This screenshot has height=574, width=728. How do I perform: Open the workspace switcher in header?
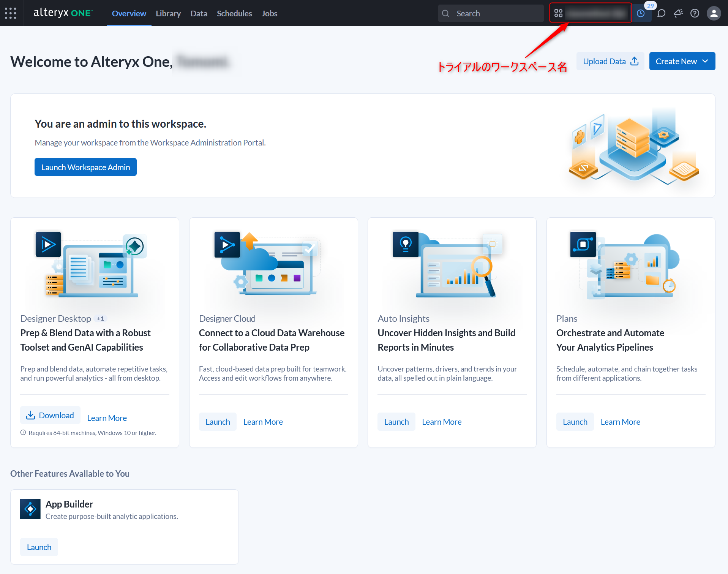[x=591, y=13]
